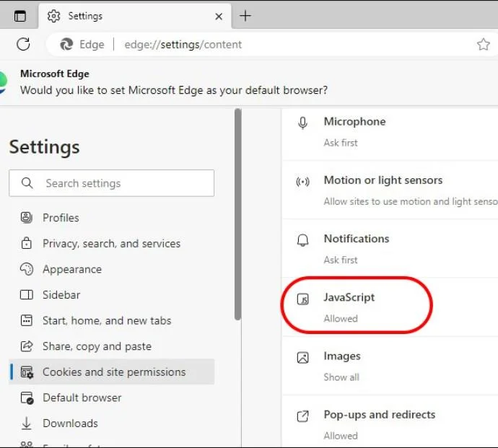498x448 pixels.
Task: Click the search magnifier icon
Action: 27,183
